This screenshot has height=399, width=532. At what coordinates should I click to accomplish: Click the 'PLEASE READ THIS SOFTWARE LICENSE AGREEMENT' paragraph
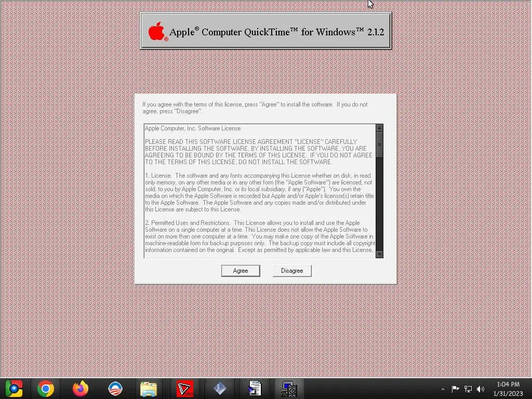(x=259, y=152)
